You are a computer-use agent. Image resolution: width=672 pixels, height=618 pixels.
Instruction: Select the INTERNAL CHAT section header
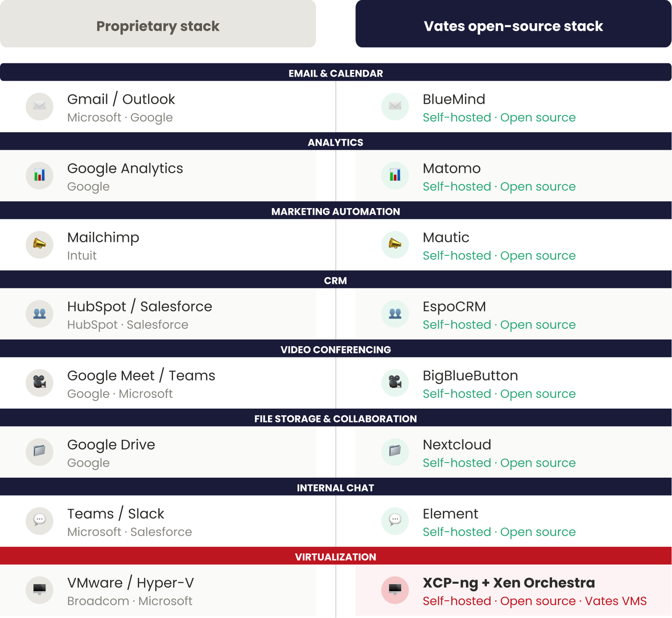tap(336, 487)
